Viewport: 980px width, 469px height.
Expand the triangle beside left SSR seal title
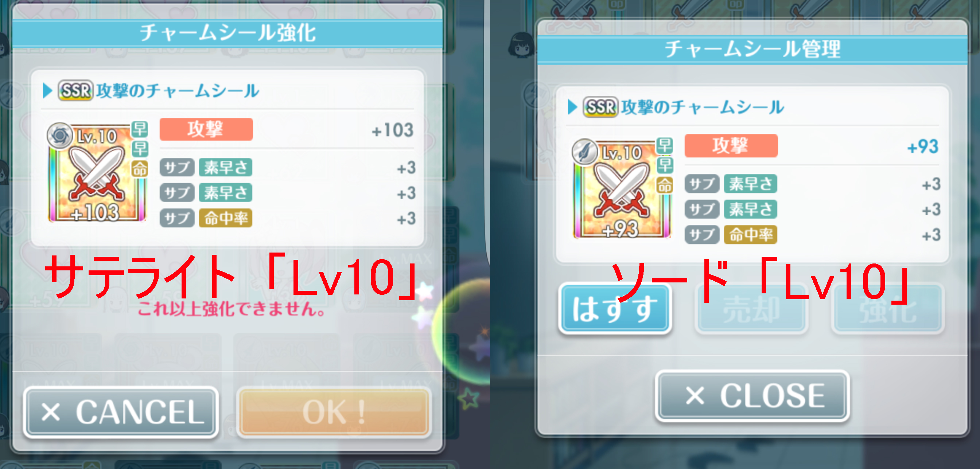pos(47,90)
